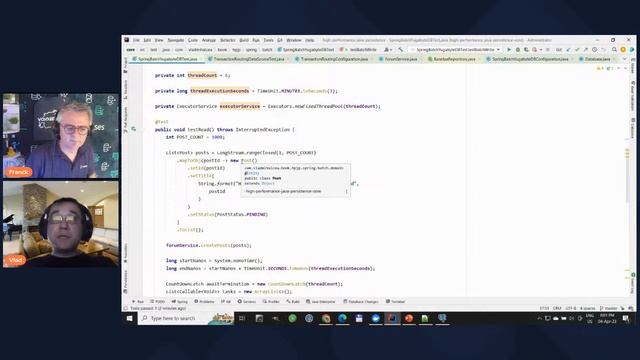The height and width of the screenshot is (360, 640).
Task: Toggle file read-only lock in status bar
Action: coord(623,308)
